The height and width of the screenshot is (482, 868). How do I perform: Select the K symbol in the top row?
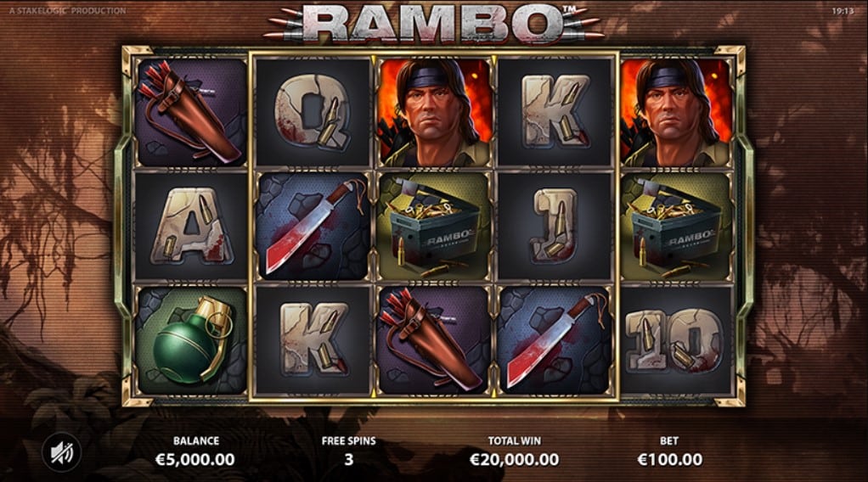coord(555,112)
